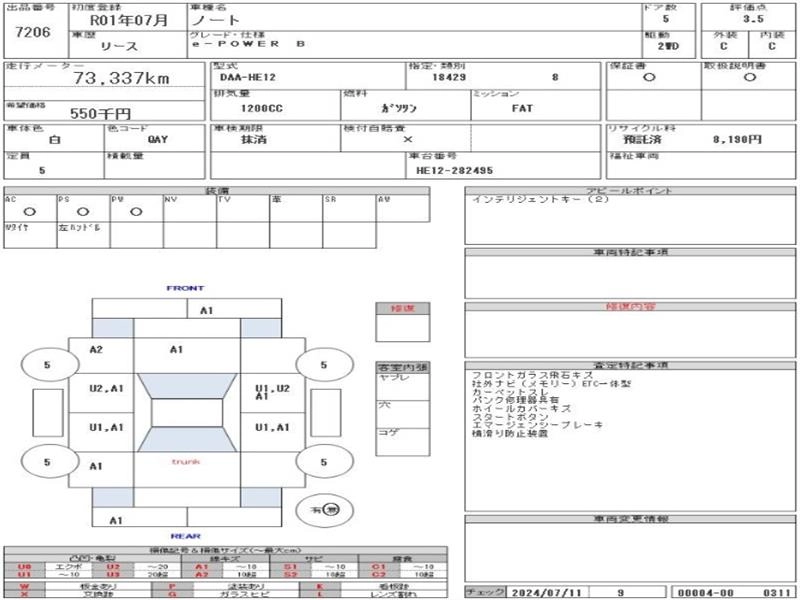Click color code QAY
Screen dimensions: 800x600
158,139
